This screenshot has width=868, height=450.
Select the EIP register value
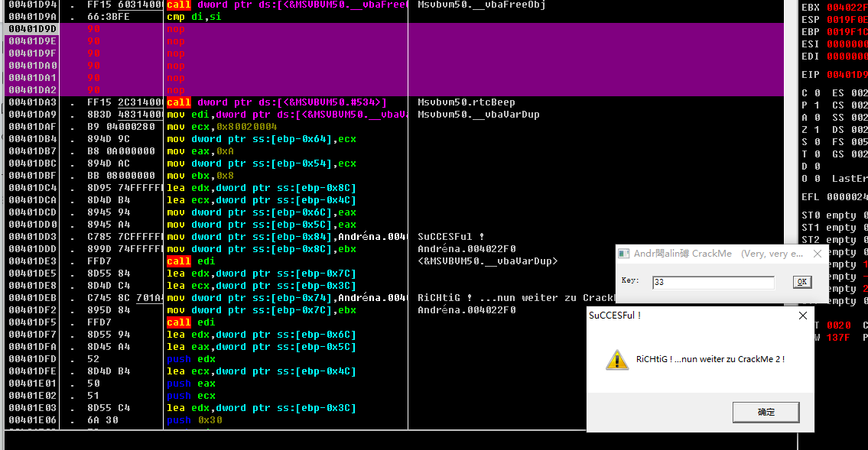click(847, 75)
